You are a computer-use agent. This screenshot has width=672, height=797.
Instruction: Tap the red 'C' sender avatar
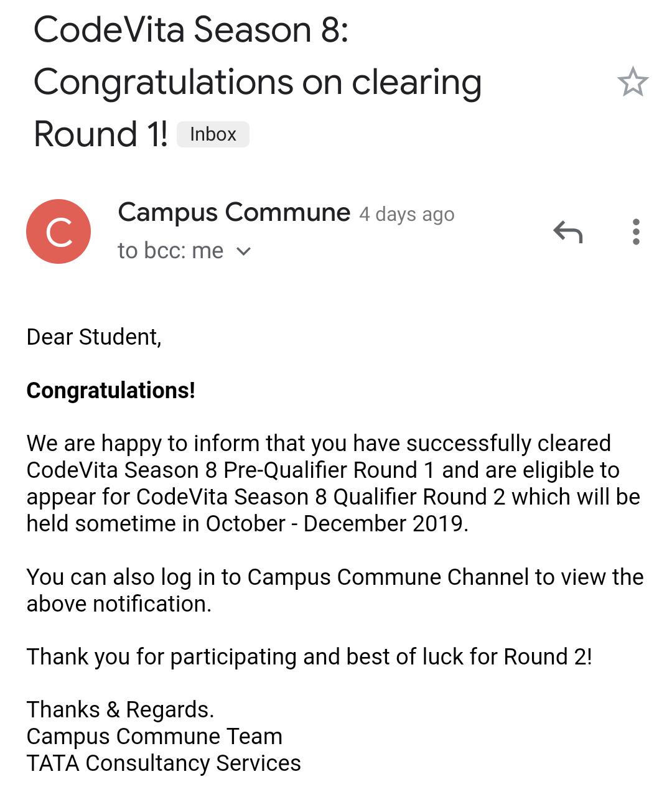58,231
